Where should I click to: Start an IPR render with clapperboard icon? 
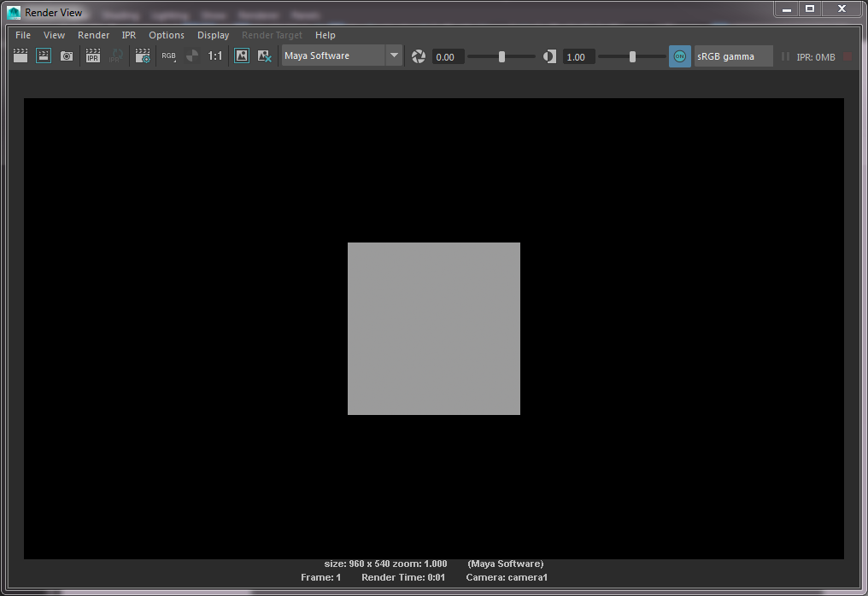coord(92,56)
